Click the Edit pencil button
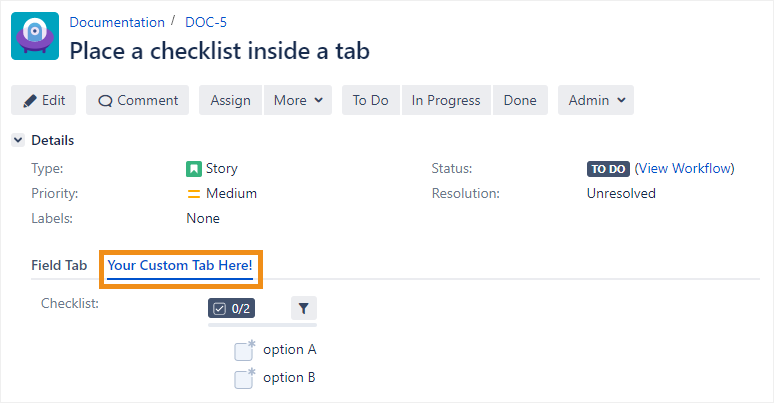774x403 pixels. (x=44, y=100)
